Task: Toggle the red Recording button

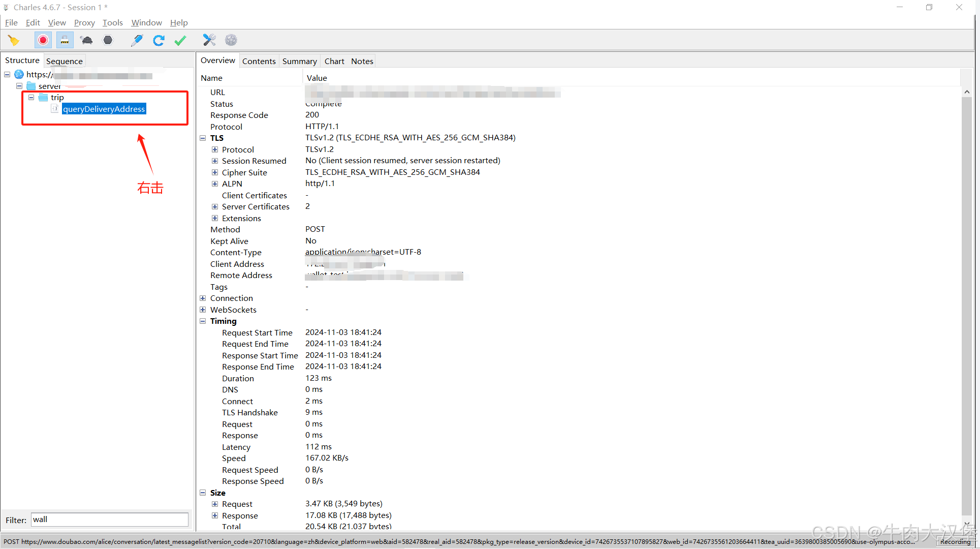Action: tap(43, 40)
